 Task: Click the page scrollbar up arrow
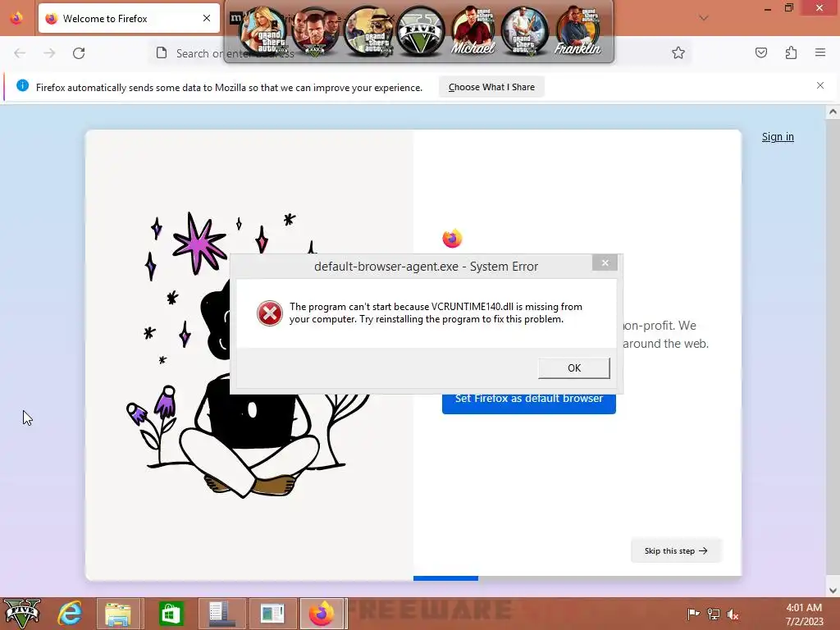pyautogui.click(x=833, y=112)
